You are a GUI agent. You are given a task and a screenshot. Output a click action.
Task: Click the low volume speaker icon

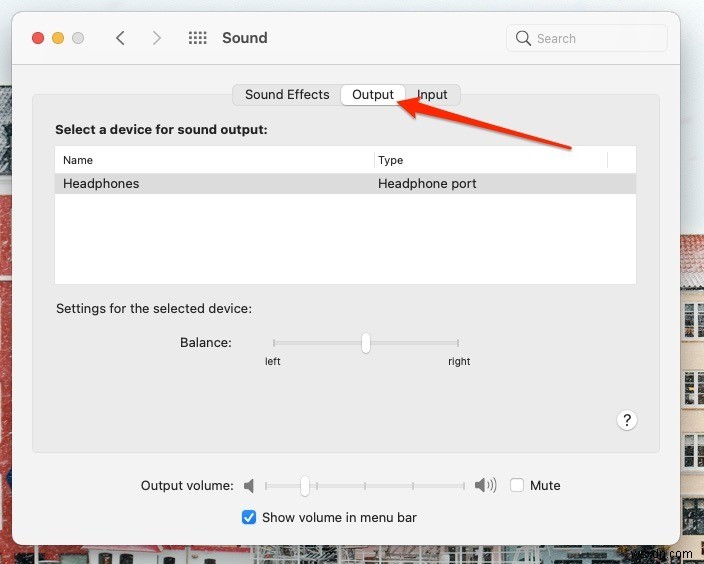pos(249,486)
